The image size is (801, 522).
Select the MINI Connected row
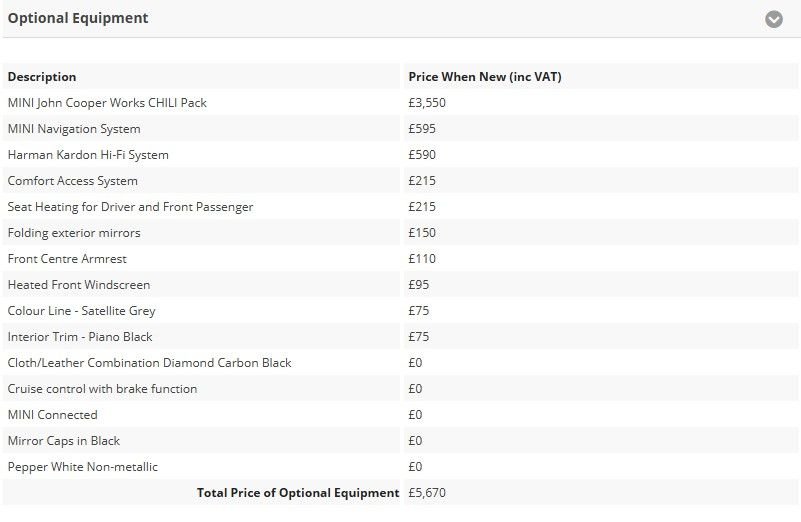pos(52,415)
